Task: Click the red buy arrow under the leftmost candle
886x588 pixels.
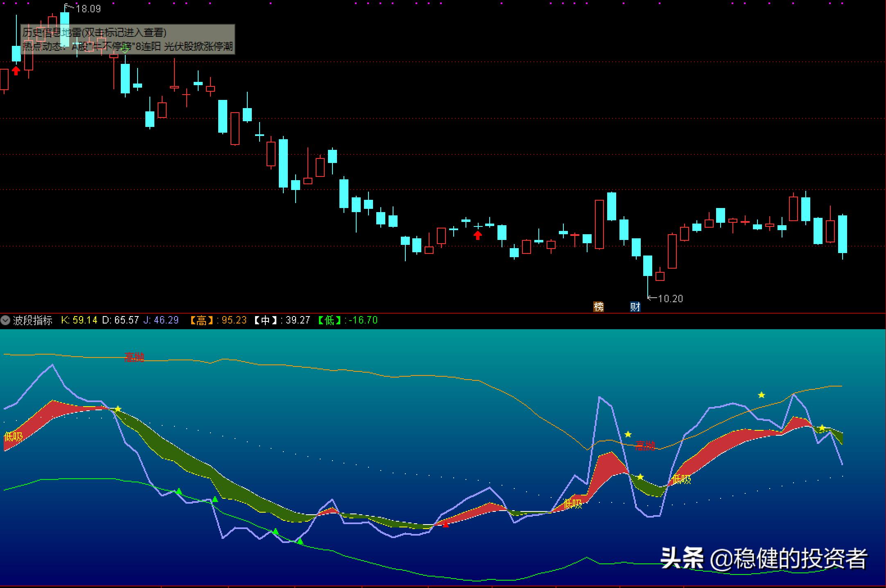Action: point(16,70)
